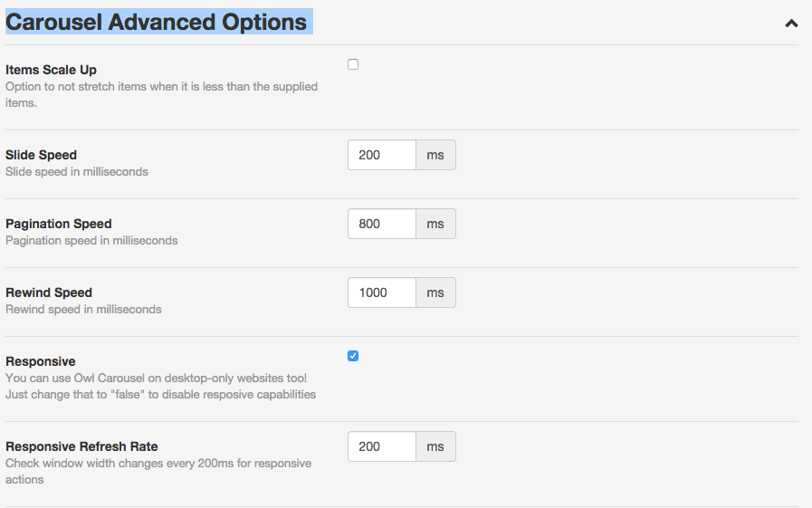This screenshot has width=812, height=508.
Task: Click the Items Scale Up label
Action: 51,70
